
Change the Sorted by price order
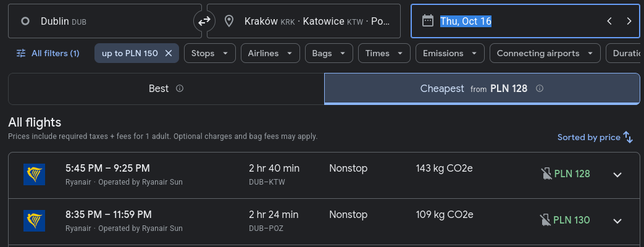(595, 137)
